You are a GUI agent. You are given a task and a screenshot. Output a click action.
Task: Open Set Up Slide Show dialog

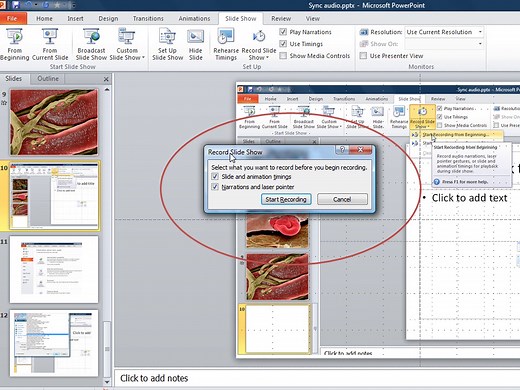tap(167, 45)
